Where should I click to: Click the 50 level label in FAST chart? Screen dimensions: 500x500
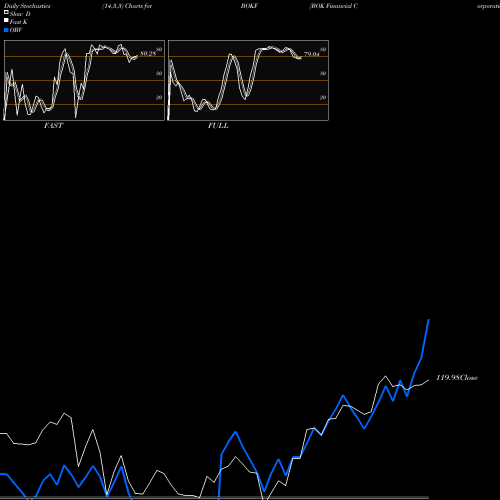[x=159, y=73]
